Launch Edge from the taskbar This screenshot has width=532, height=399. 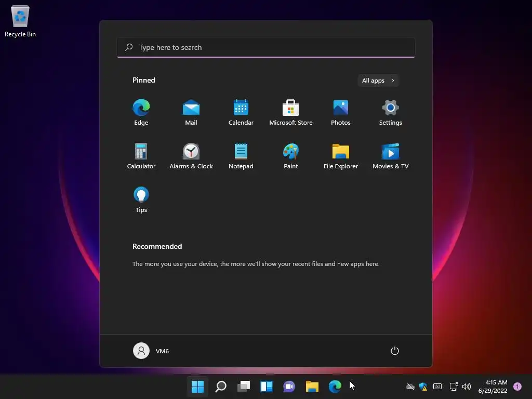tap(335, 386)
